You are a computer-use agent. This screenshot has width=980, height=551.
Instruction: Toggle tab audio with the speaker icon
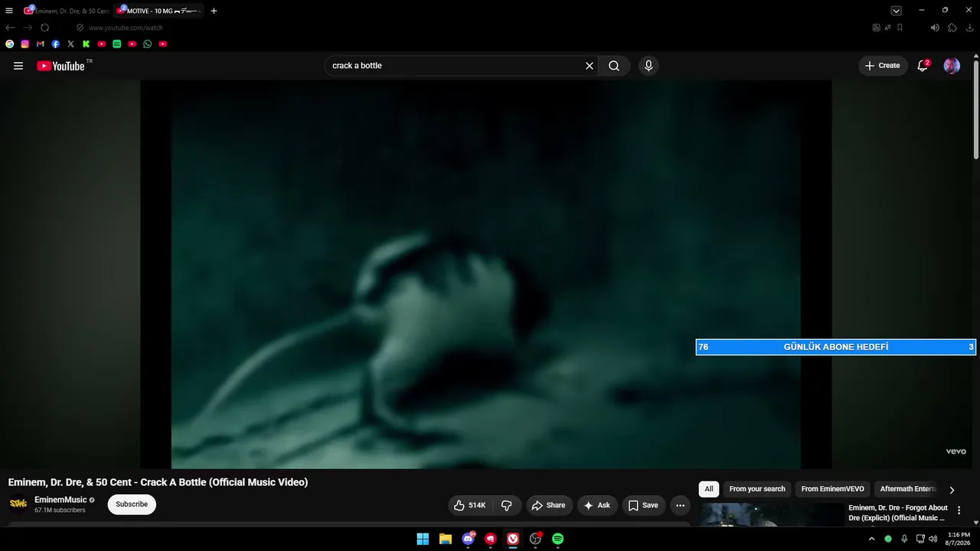[x=935, y=28]
